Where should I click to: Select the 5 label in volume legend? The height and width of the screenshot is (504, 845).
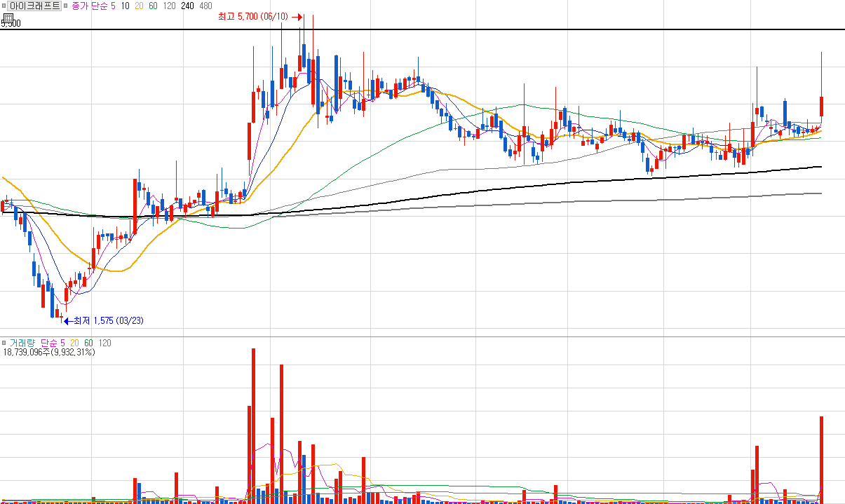pos(62,343)
